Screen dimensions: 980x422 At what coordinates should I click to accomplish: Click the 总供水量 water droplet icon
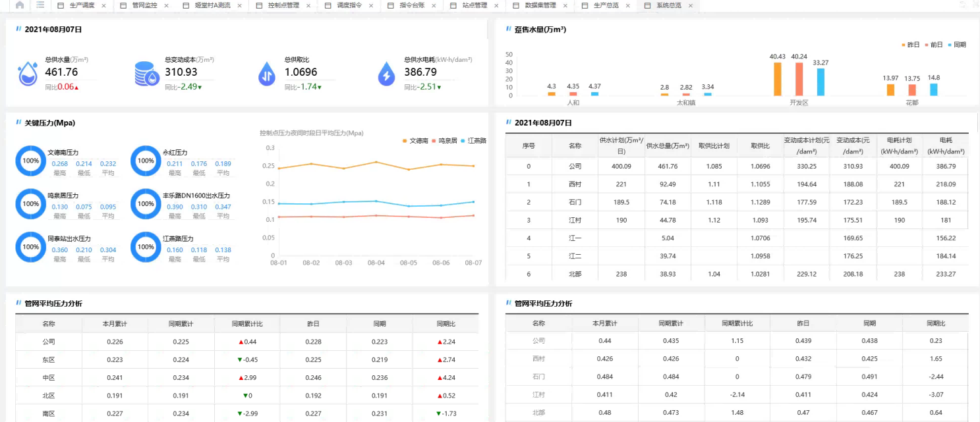(28, 74)
